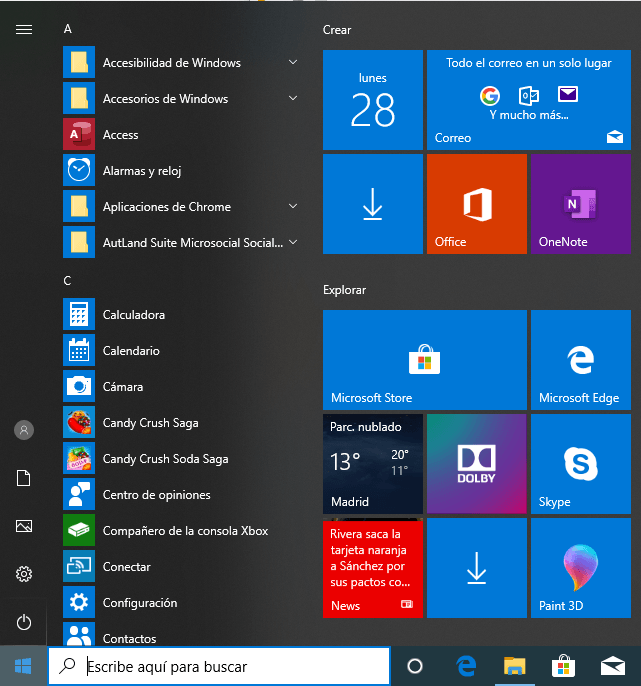The height and width of the screenshot is (686, 641).
Task: Click the download tile beside Office
Action: [x=373, y=204]
